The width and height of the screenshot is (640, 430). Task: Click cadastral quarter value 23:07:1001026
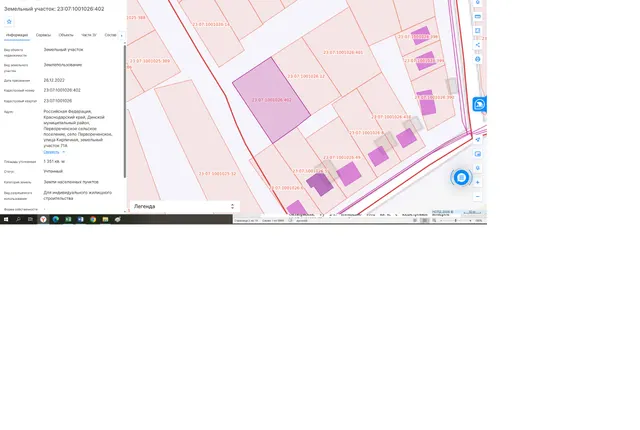pos(58,101)
